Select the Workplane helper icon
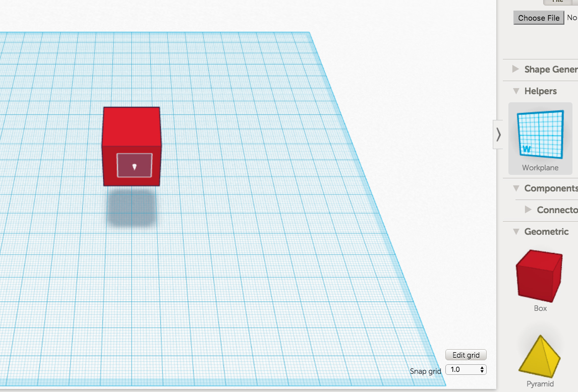The width and height of the screenshot is (578, 392). (540, 134)
